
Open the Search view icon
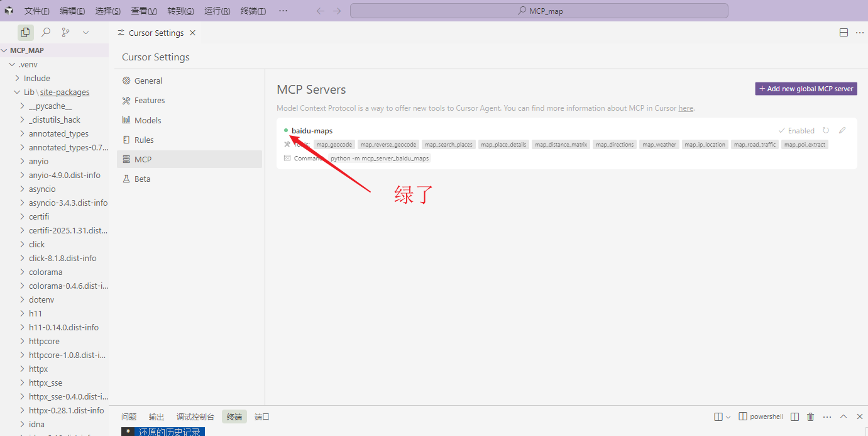click(x=46, y=32)
